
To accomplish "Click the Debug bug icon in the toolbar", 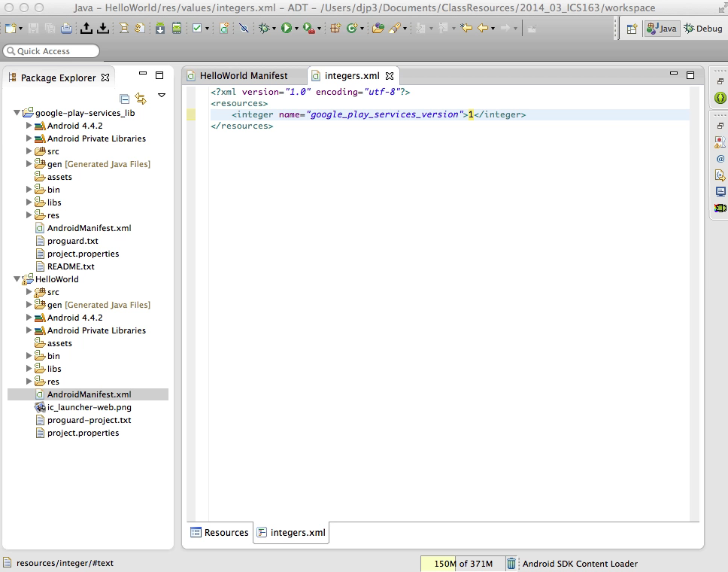I will tap(263, 29).
